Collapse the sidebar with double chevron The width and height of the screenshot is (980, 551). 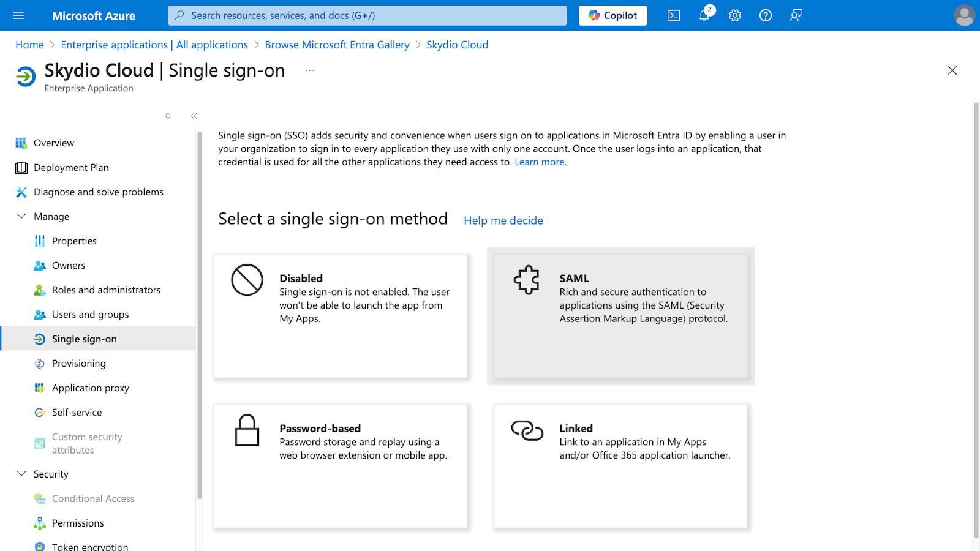194,116
